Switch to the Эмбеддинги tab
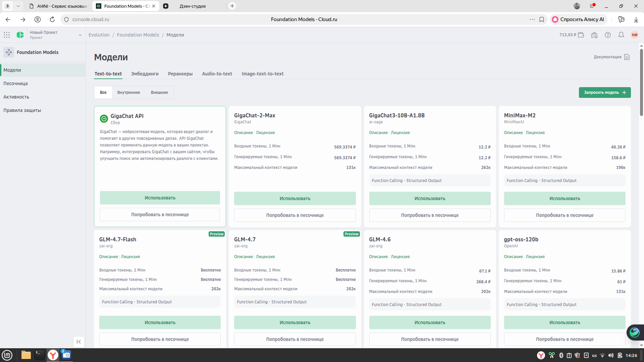644x362 pixels. point(145,73)
